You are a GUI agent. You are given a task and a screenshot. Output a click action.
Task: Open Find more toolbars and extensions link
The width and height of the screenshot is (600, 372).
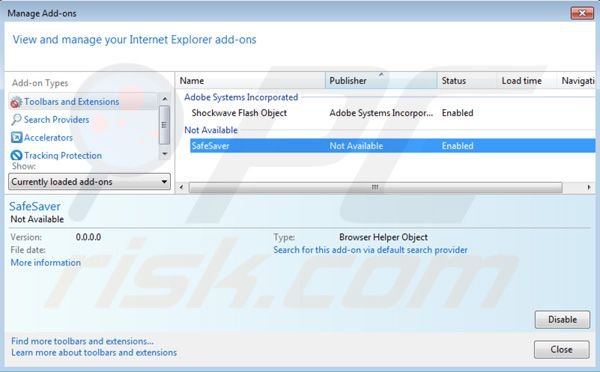pyautogui.click(x=82, y=341)
